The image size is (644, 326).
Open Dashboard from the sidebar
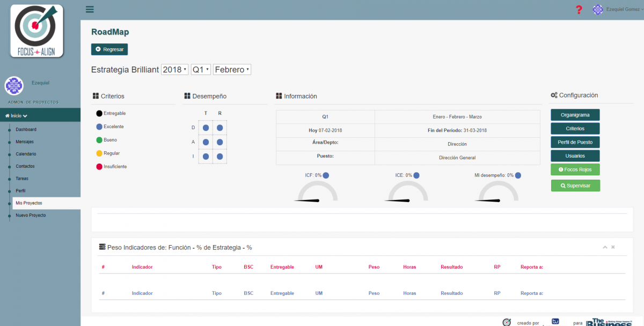point(26,129)
